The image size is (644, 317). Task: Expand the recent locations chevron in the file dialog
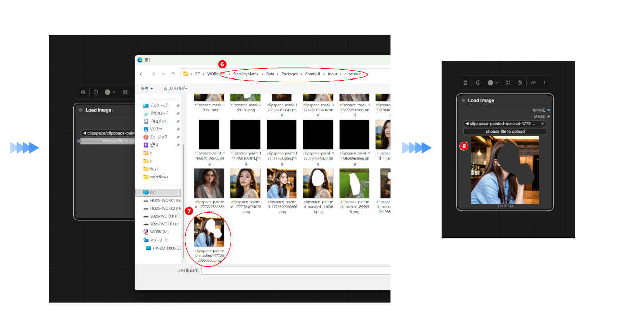coord(164,74)
